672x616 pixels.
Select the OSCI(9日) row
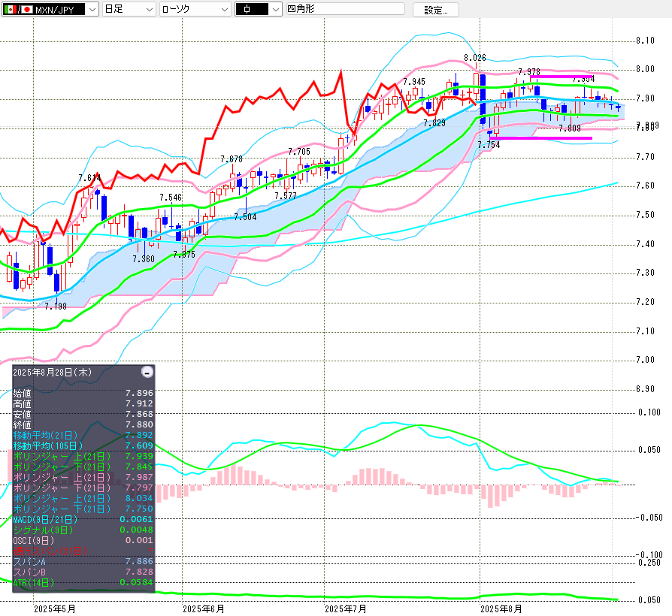point(83,540)
